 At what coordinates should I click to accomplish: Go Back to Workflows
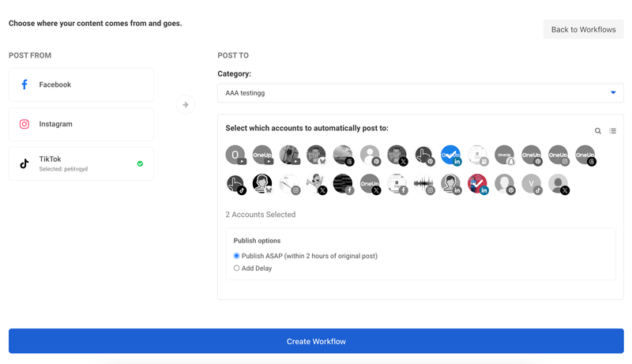pyautogui.click(x=583, y=29)
